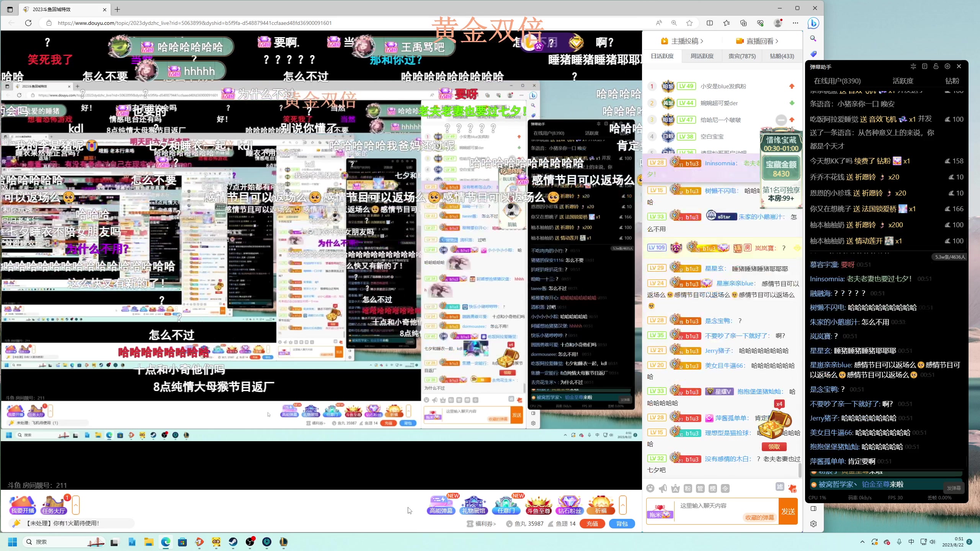Screen dimensions: 980x551
Task: Open the 任意门 feature
Action: 506,504
